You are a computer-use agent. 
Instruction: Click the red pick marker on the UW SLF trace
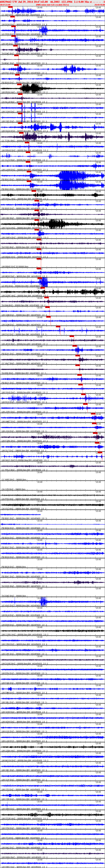click(100, 452)
